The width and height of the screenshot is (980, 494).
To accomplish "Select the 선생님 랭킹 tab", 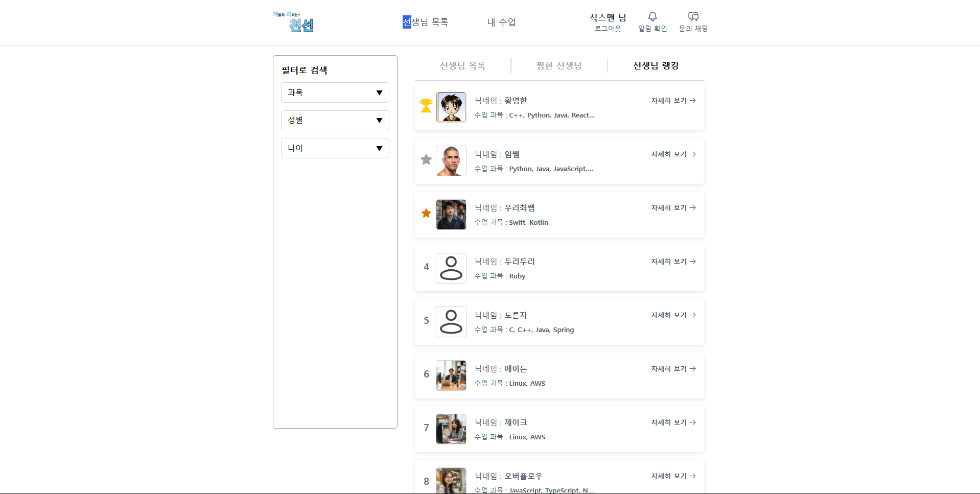I will pyautogui.click(x=656, y=65).
